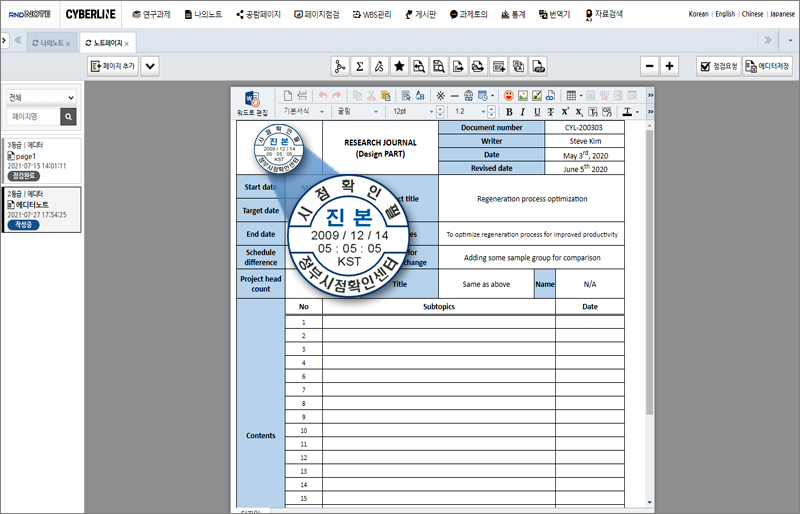Click the sigma formula icon
Viewport: 800px width, 514px height.
[x=360, y=66]
